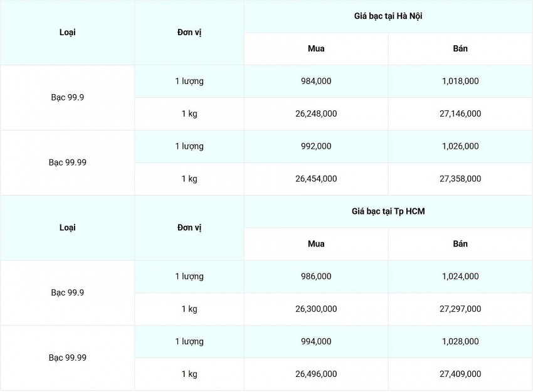
Task: Select the 1,026,000 sell price cell
Action: (x=460, y=147)
